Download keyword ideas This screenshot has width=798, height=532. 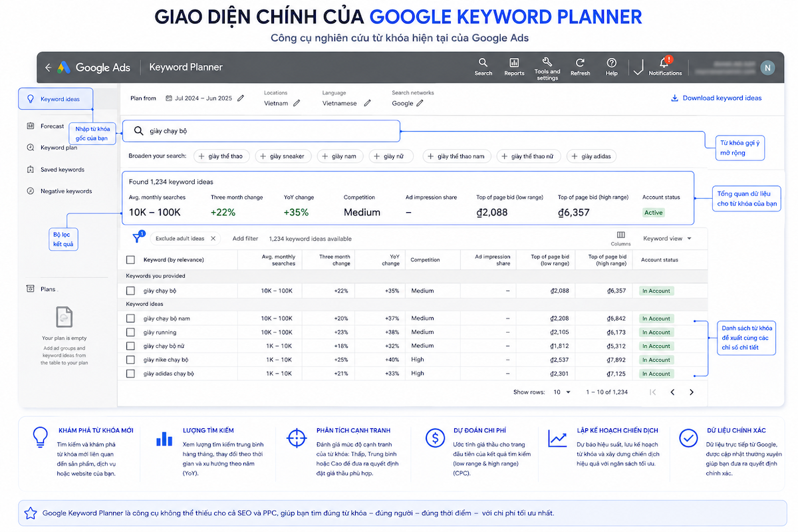(x=716, y=98)
